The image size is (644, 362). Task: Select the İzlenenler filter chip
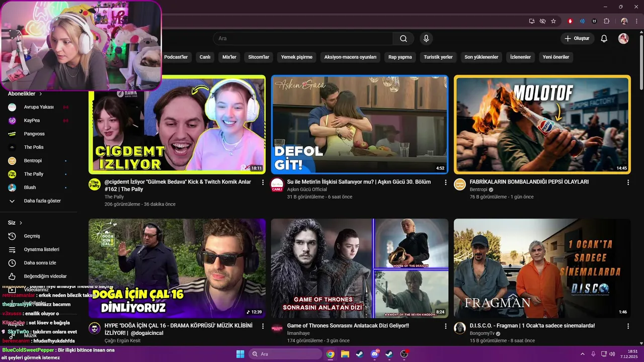click(x=520, y=57)
